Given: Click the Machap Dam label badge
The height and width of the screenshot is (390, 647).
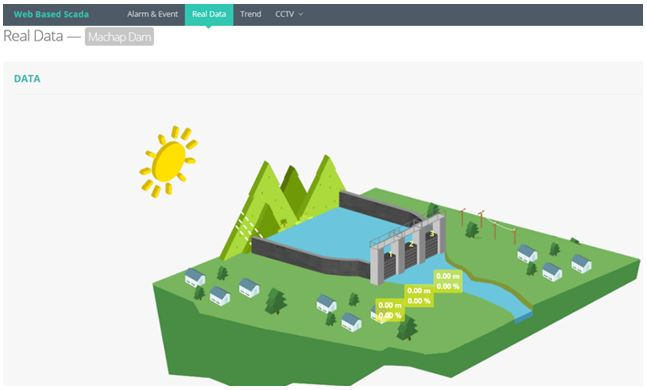Looking at the screenshot, I should pos(119,37).
